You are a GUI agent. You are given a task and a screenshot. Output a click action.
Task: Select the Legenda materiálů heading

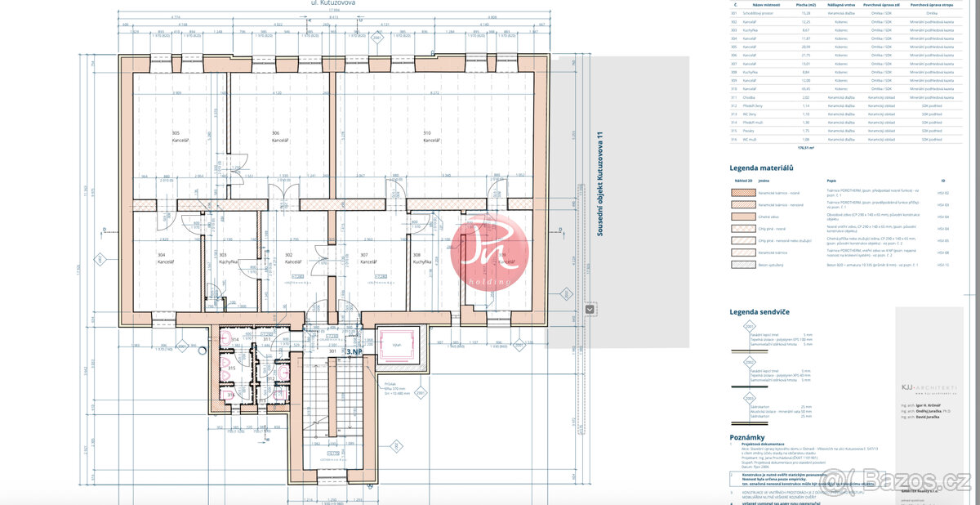point(761,168)
